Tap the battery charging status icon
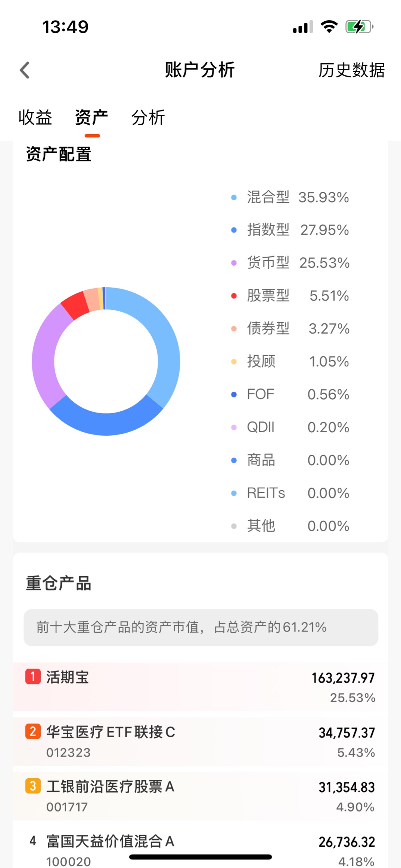Viewport: 401px width, 868px height. point(359,27)
